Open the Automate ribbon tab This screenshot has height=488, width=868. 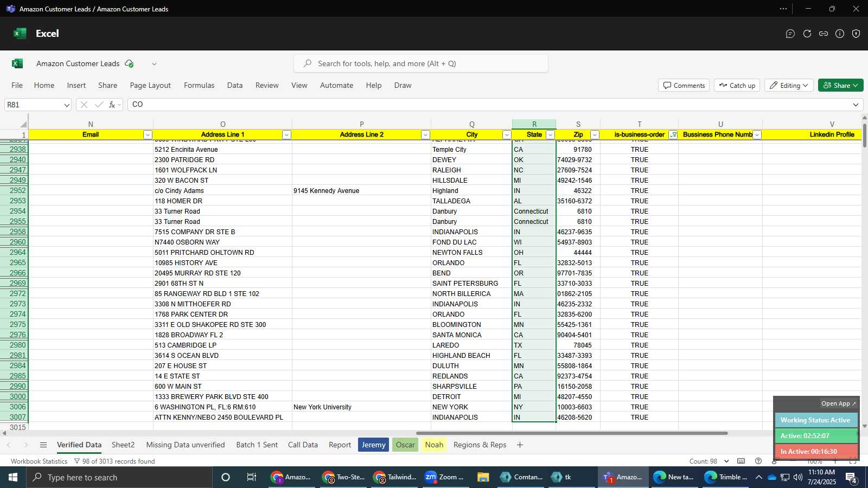tap(336, 85)
